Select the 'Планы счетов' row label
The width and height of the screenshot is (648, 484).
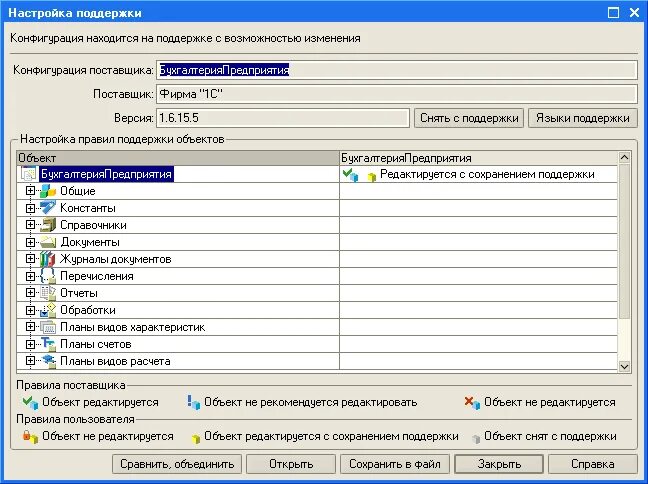click(x=96, y=344)
